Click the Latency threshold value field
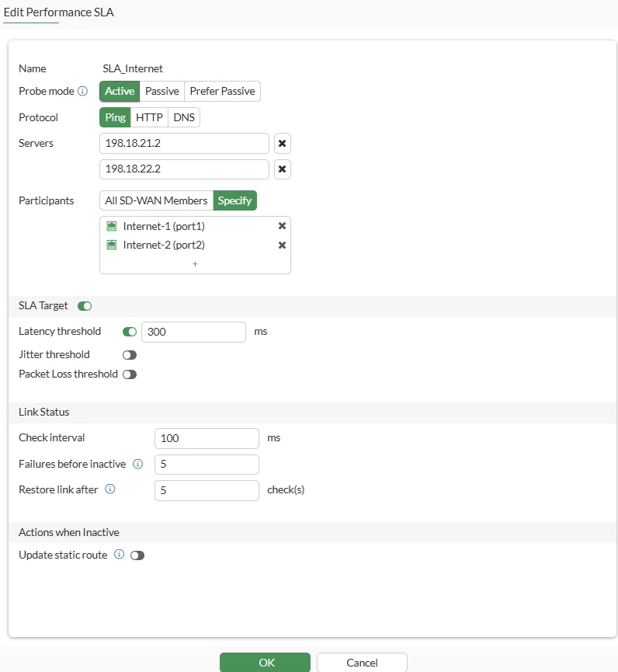The height and width of the screenshot is (672, 618). coord(193,333)
